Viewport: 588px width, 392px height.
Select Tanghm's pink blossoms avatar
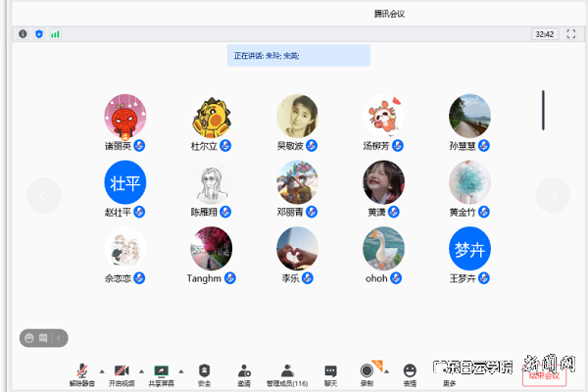click(211, 248)
